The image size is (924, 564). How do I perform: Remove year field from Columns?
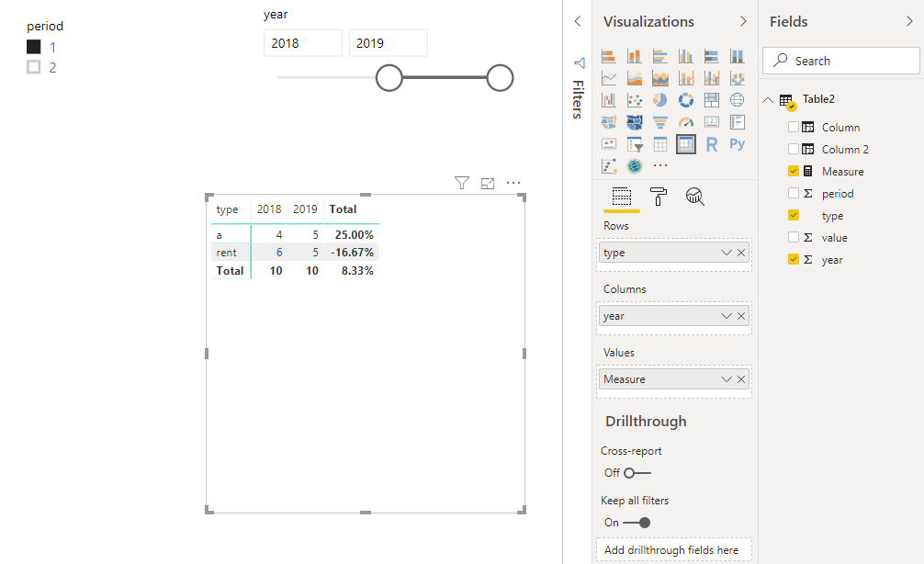click(x=741, y=317)
